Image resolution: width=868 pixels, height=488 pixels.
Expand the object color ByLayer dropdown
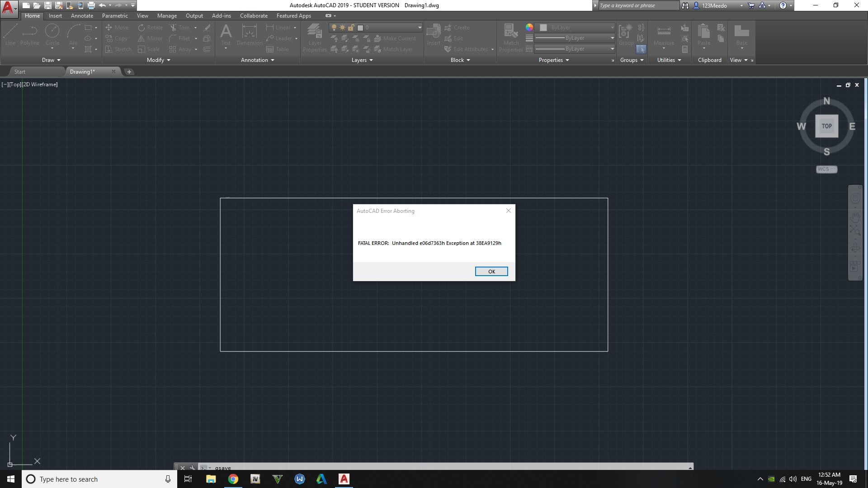pyautogui.click(x=612, y=28)
